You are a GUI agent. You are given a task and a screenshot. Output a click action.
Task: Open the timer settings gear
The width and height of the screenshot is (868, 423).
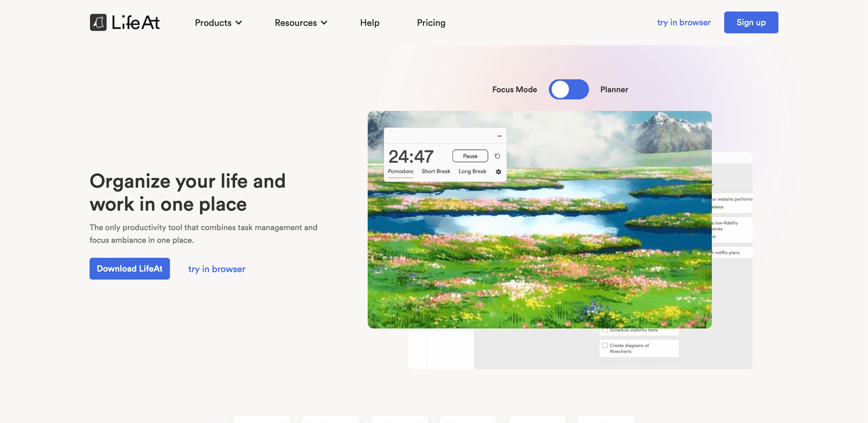[x=498, y=172]
